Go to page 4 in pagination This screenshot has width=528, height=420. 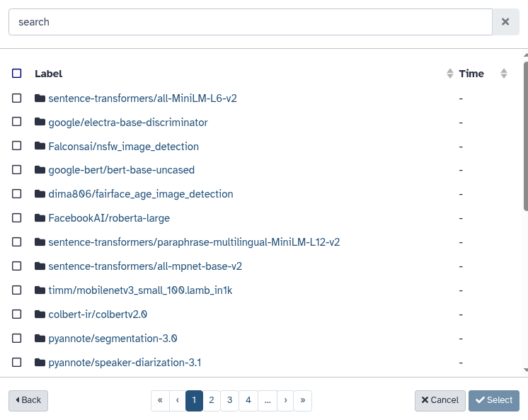click(248, 400)
